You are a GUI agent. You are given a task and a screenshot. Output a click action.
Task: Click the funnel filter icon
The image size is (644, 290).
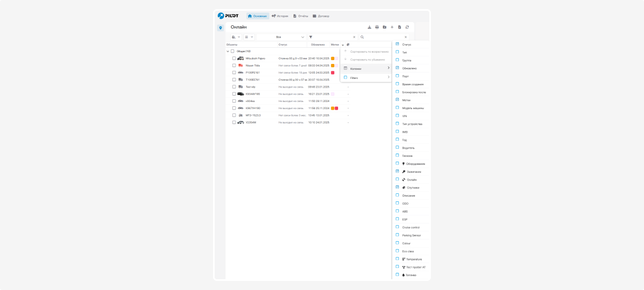pos(311,37)
